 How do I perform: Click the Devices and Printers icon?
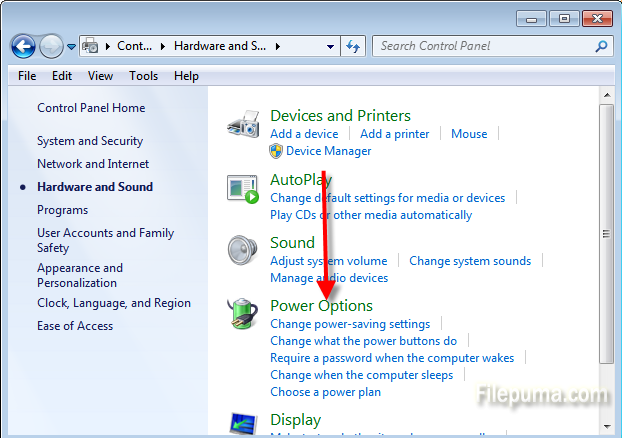coord(243,126)
